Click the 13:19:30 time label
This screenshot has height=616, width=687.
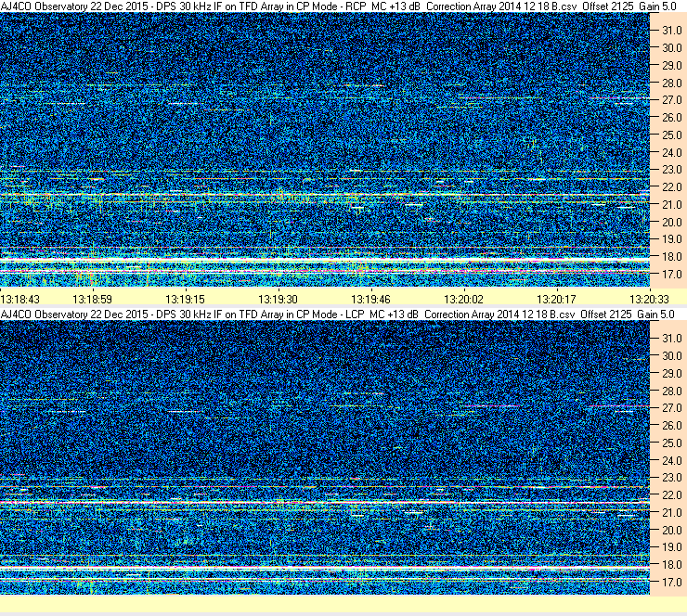tap(278, 300)
